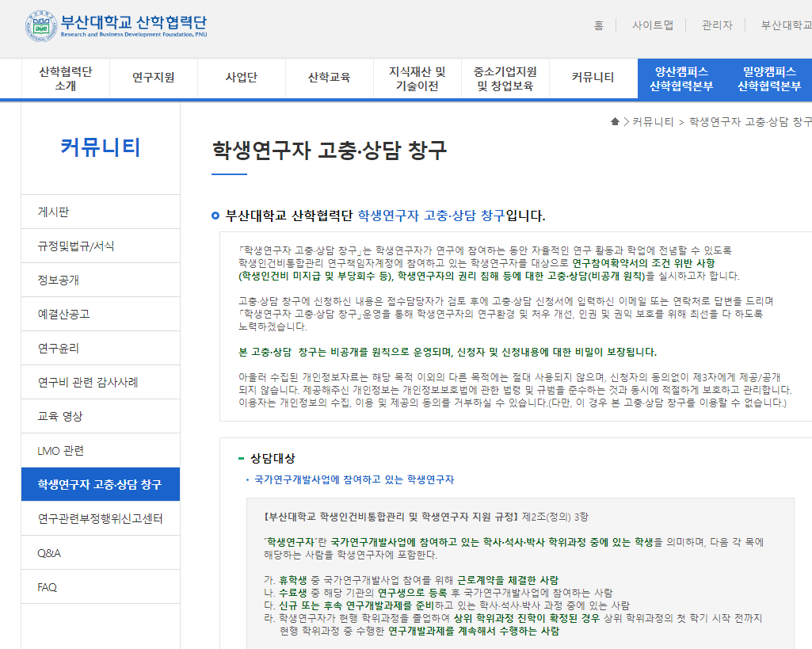Image resolution: width=812 pixels, height=649 pixels.
Task: Open 지식재산 및 기술이전 menu
Action: 417,78
